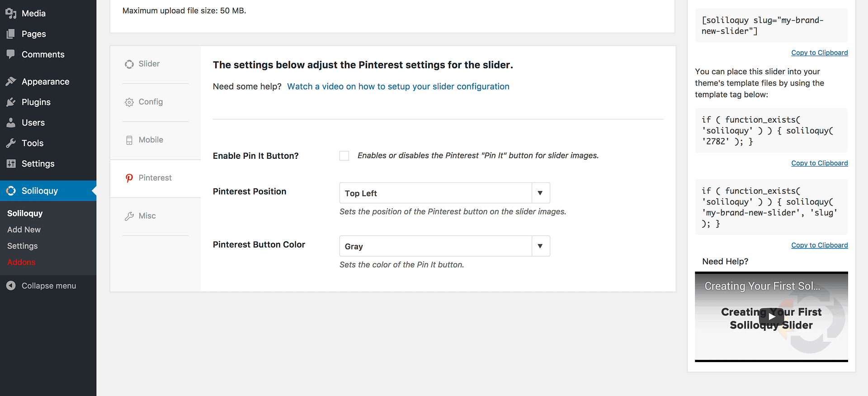Click the Appearance paintbrush icon
Screen dimensions: 868x396
(x=11, y=81)
